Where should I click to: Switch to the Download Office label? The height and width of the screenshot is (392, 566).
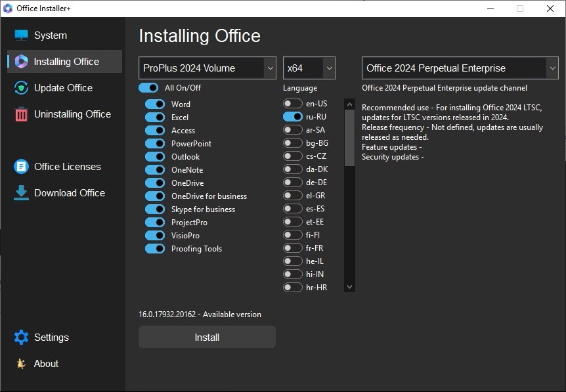point(70,193)
